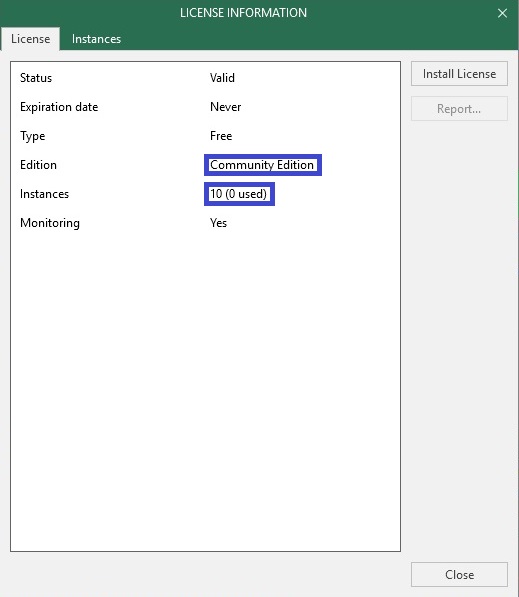This screenshot has height=597, width=519.
Task: Close the License Information dialog with X
Action: 502,13
